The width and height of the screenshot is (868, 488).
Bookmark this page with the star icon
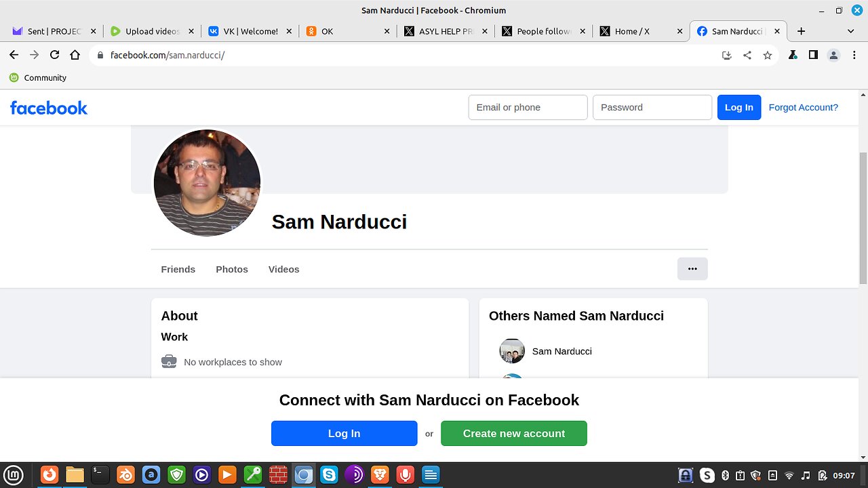pyautogui.click(x=768, y=56)
